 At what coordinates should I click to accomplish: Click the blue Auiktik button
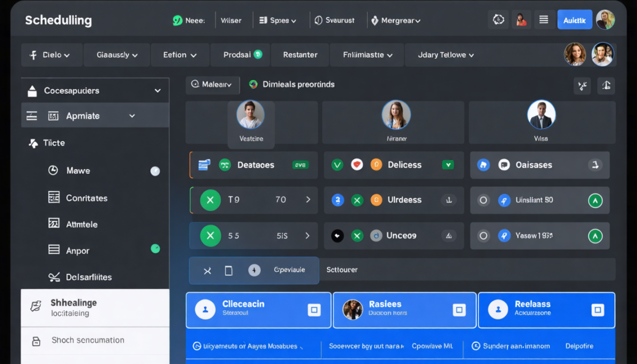click(x=574, y=20)
